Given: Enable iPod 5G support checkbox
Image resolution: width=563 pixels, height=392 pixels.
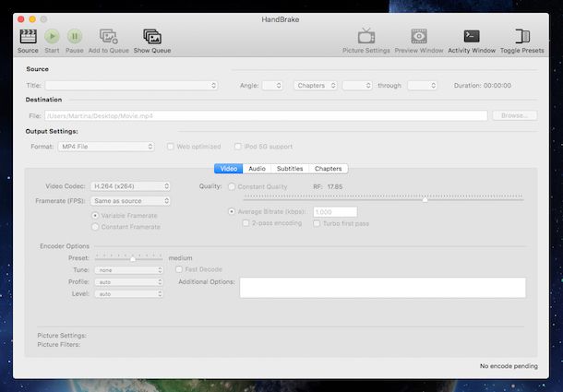Looking at the screenshot, I should pos(238,147).
